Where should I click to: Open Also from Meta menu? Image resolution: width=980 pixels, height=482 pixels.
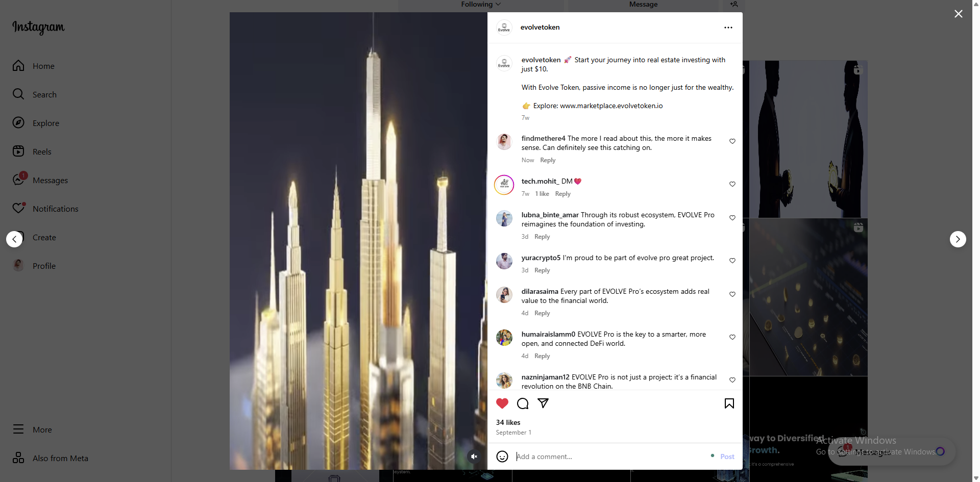point(51,458)
